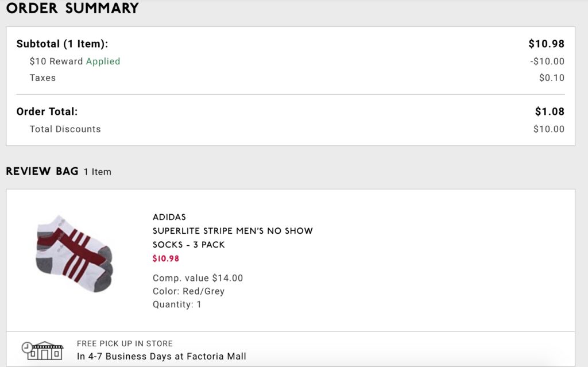
Task: Open Superlite Stripe Men's No Show Socks title
Action: click(x=233, y=238)
